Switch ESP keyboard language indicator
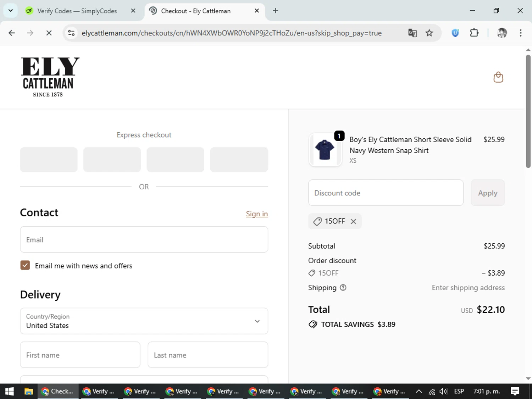This screenshot has width=532, height=399. pos(459,391)
